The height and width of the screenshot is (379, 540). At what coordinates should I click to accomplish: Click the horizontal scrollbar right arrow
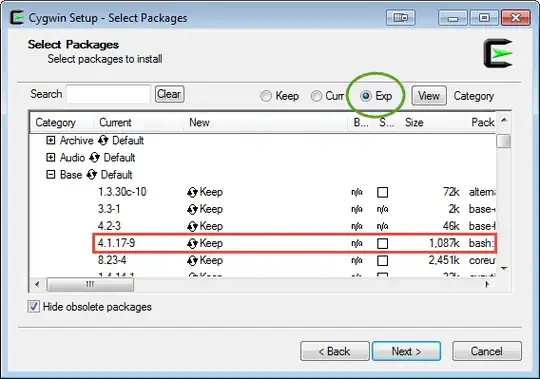click(x=487, y=284)
